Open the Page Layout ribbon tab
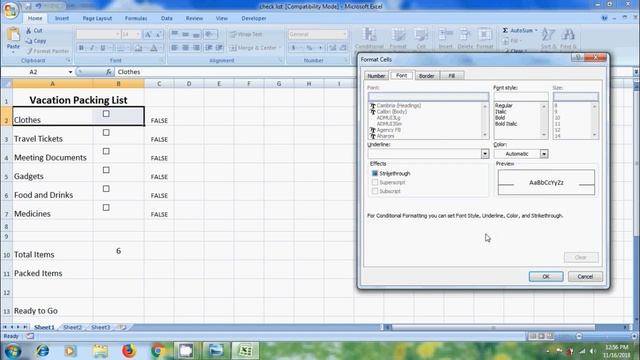This screenshot has width=640, height=360. [x=97, y=18]
